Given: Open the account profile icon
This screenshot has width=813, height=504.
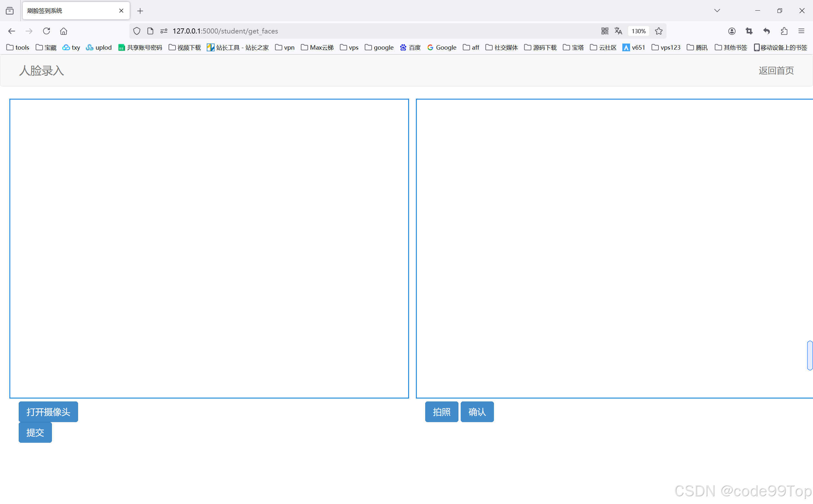Looking at the screenshot, I should (732, 31).
